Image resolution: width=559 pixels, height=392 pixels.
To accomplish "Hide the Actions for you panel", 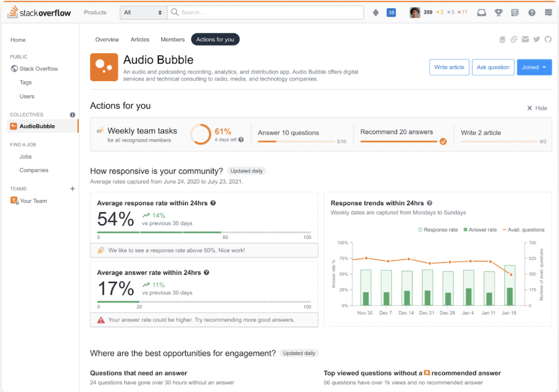I will point(537,108).
